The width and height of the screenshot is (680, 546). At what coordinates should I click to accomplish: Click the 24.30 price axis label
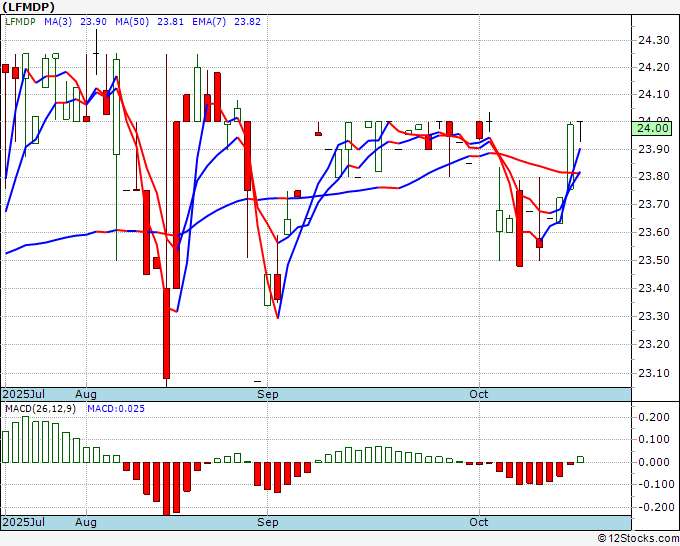(x=654, y=41)
